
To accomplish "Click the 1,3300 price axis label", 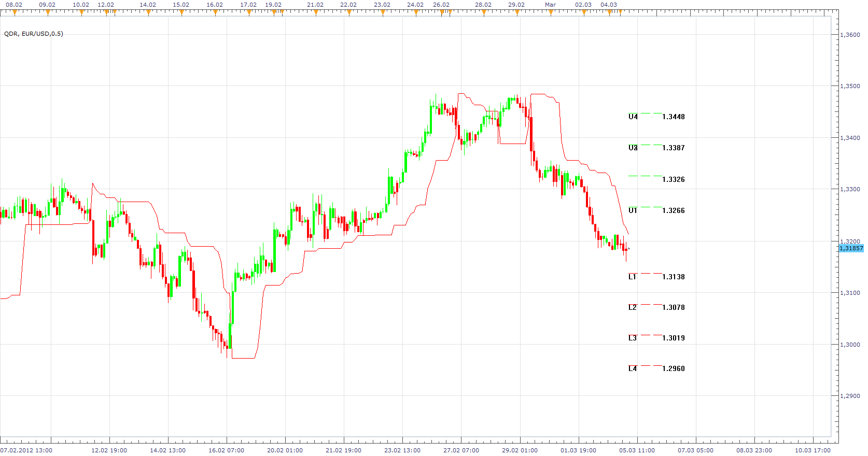I will [x=850, y=189].
